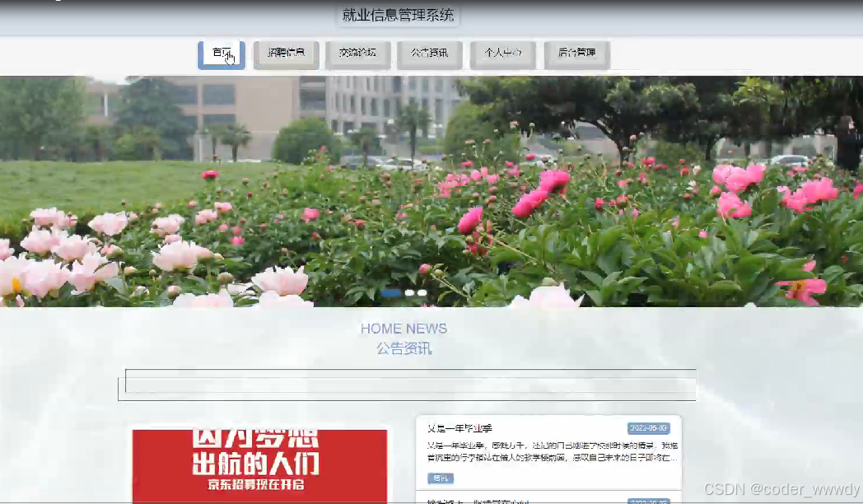Click the 就业信息管理系统 site title
Viewport: 863px width, 504px height.
pyautogui.click(x=398, y=15)
